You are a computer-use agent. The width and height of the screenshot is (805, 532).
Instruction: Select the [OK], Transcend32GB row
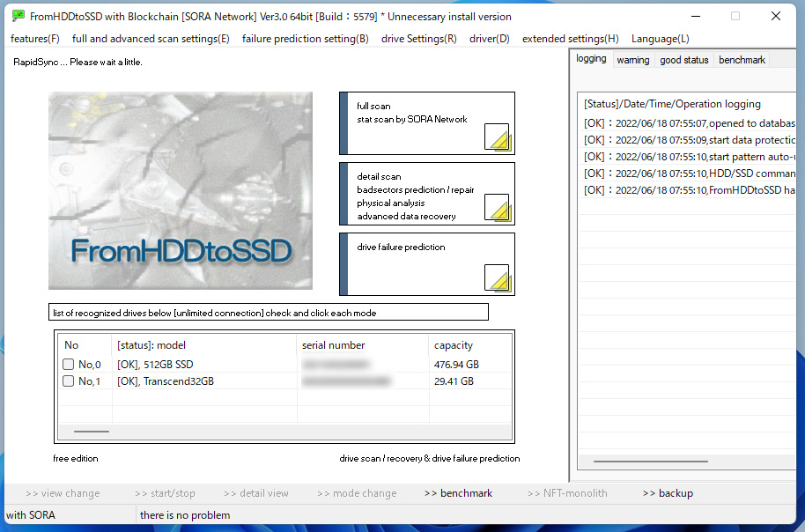(x=285, y=381)
